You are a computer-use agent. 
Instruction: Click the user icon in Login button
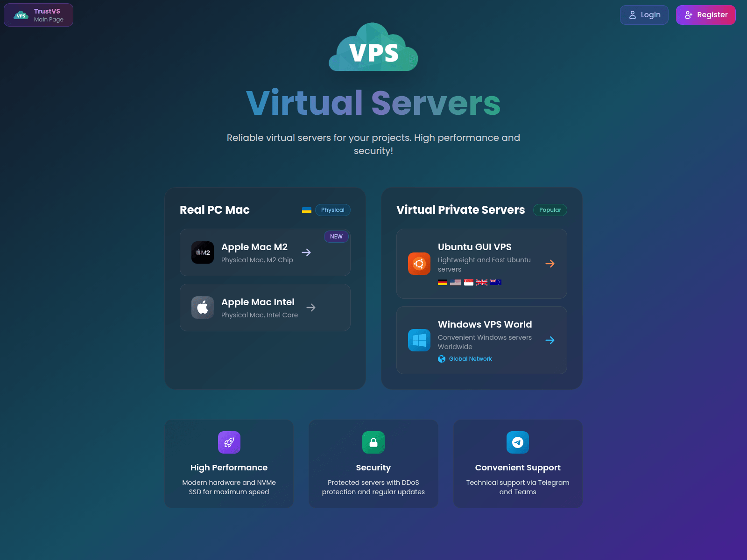pyautogui.click(x=633, y=15)
